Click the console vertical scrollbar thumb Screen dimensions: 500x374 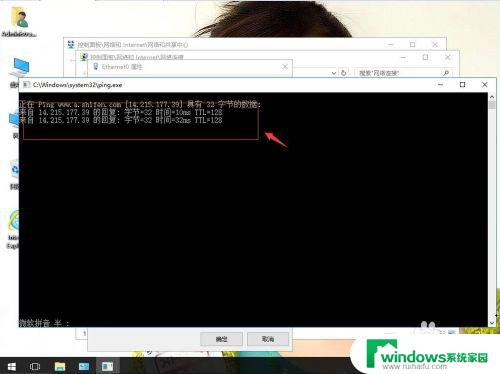click(x=492, y=105)
